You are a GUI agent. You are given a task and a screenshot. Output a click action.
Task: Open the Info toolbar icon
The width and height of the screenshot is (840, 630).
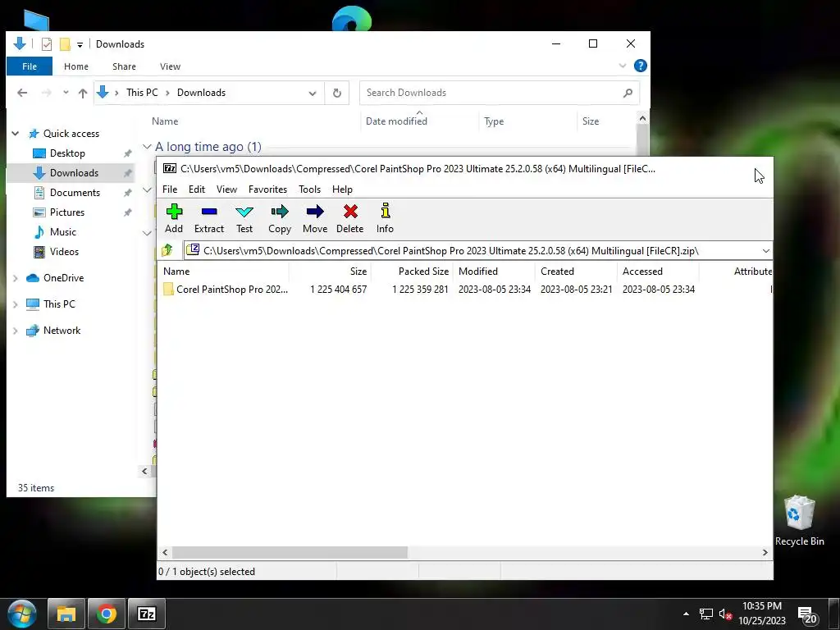point(385,218)
